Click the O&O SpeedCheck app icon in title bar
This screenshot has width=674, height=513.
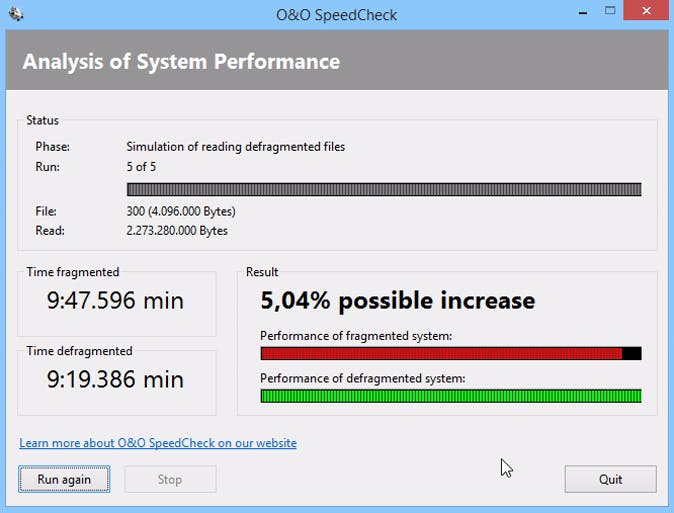point(16,14)
